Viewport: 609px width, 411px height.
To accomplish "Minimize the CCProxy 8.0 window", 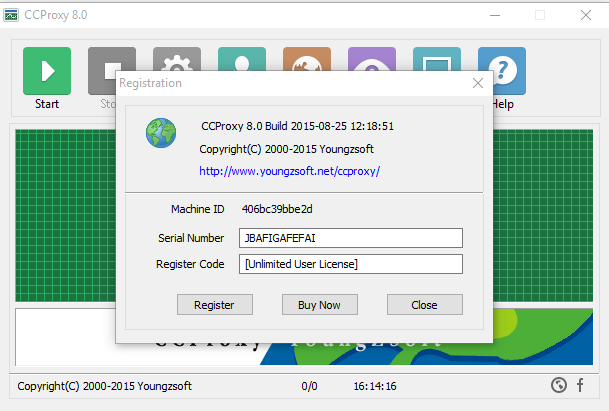I will pos(495,15).
